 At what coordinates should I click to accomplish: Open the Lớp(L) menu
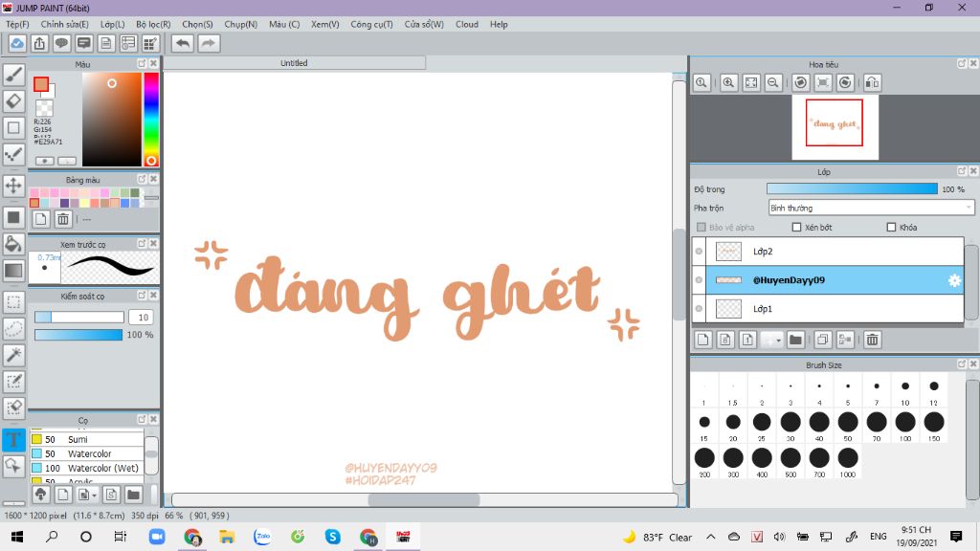pyautogui.click(x=113, y=24)
